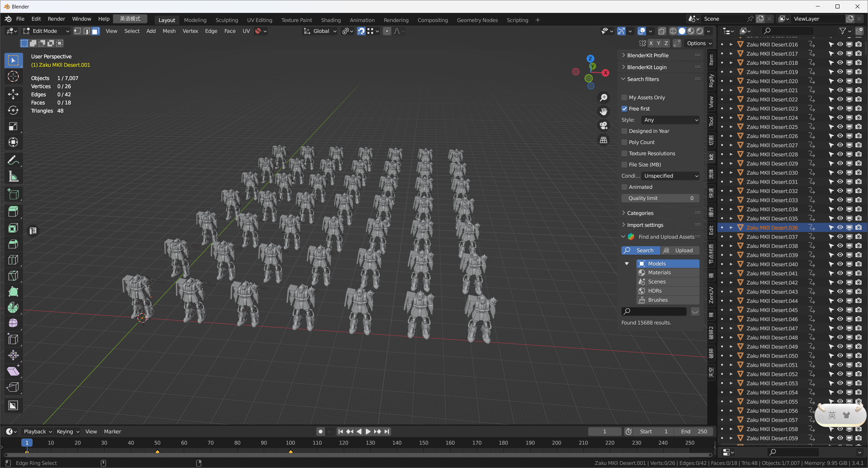
Task: Switch to the Shading workspace tab
Action: (x=331, y=20)
